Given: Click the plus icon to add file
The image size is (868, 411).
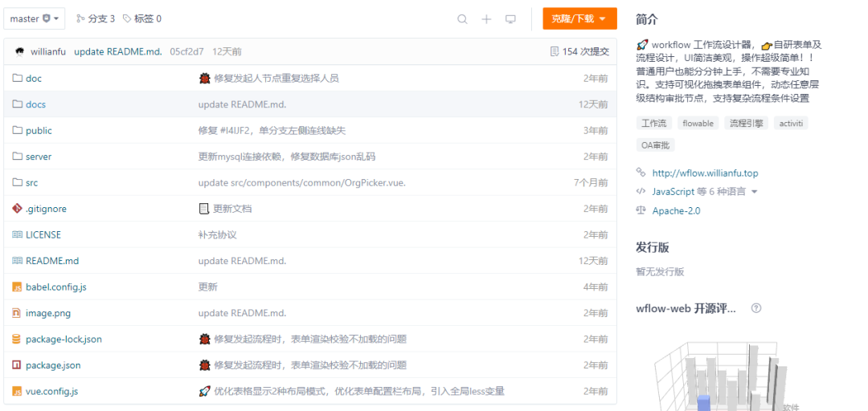Looking at the screenshot, I should click(486, 19).
